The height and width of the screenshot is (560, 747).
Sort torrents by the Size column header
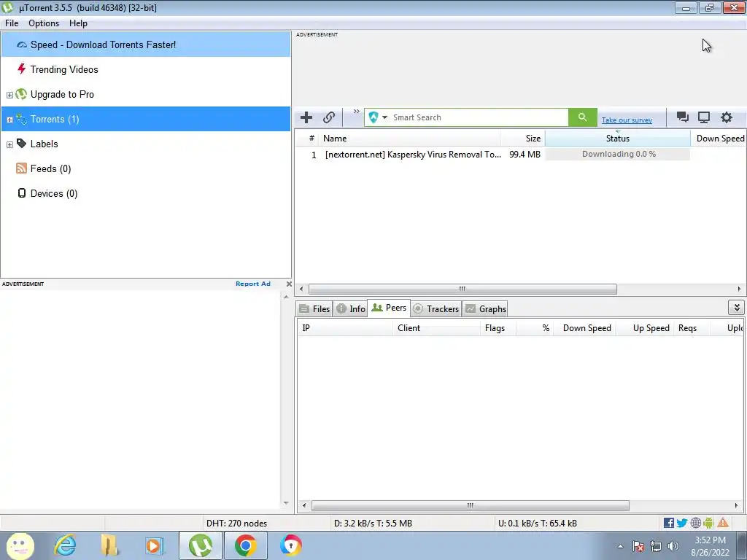[x=522, y=139]
